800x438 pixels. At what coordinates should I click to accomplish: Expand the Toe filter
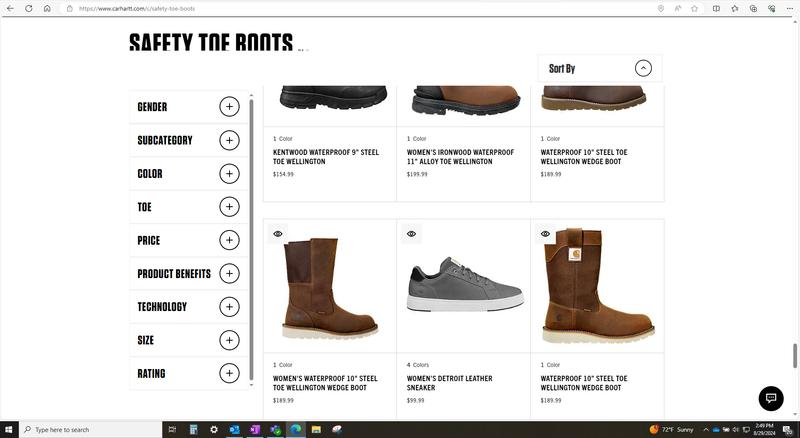coord(229,207)
